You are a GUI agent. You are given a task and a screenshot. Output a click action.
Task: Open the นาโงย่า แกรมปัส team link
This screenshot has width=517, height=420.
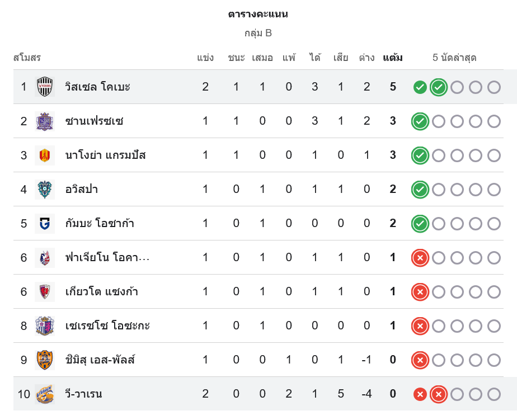pyautogui.click(x=105, y=155)
